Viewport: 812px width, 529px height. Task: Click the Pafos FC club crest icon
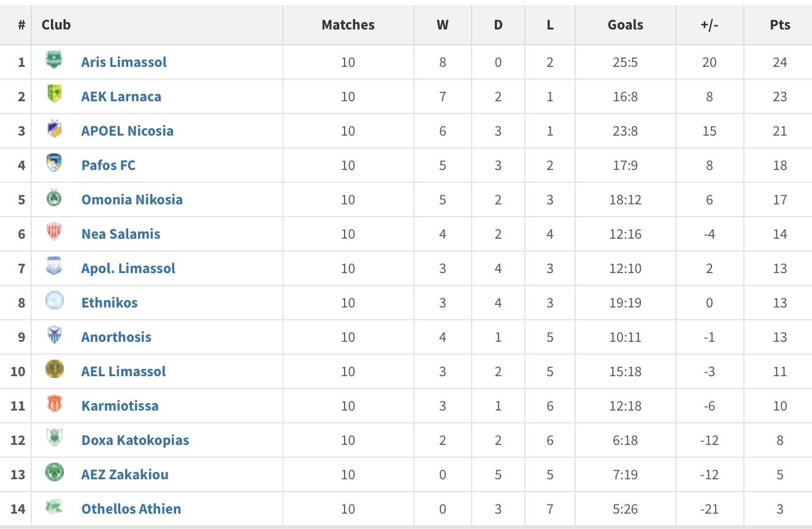pos(54,163)
